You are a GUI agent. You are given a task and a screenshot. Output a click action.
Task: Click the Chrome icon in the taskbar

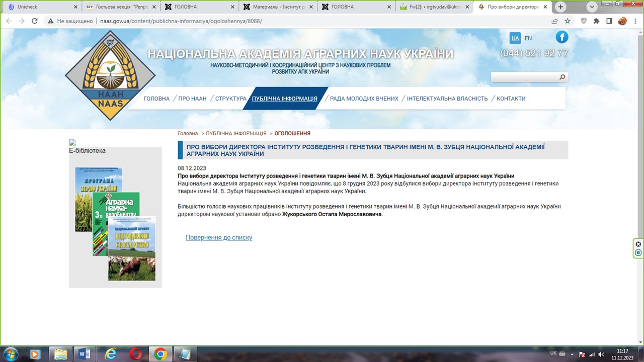tap(160, 354)
